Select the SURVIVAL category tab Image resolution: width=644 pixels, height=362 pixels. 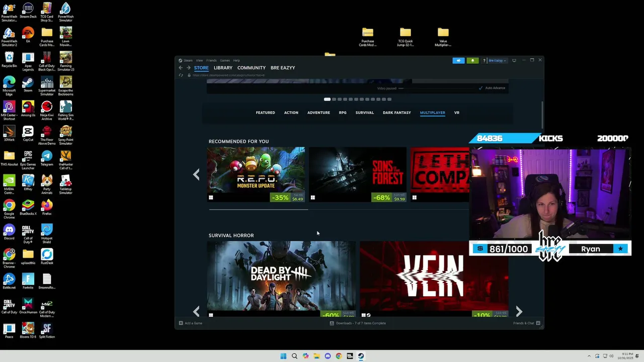(365, 113)
